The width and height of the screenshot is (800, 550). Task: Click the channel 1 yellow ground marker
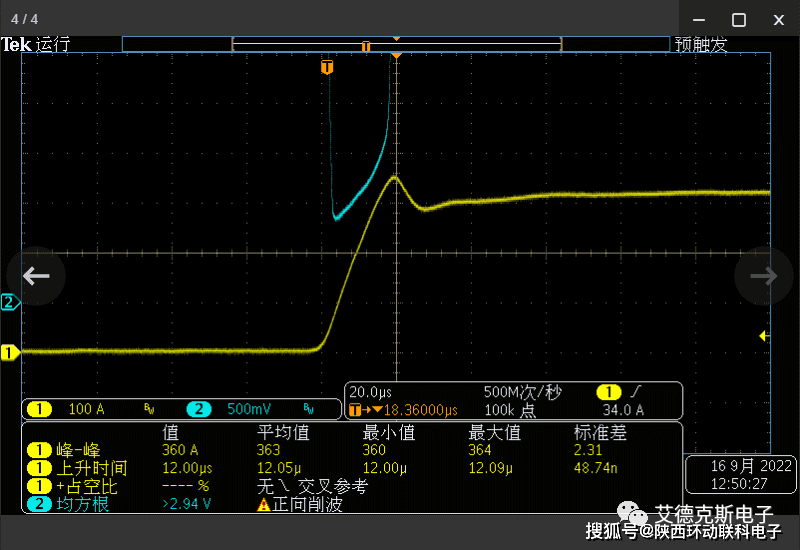(10, 352)
